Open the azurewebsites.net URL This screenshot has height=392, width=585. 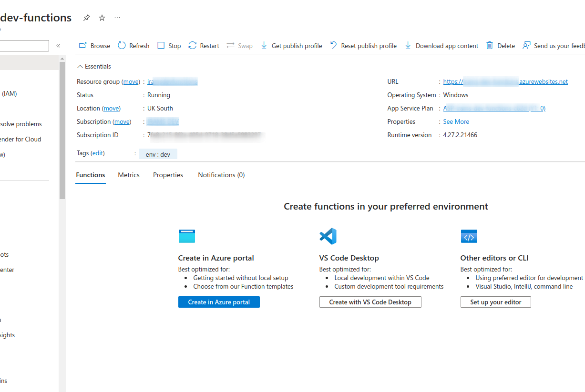[x=505, y=82]
